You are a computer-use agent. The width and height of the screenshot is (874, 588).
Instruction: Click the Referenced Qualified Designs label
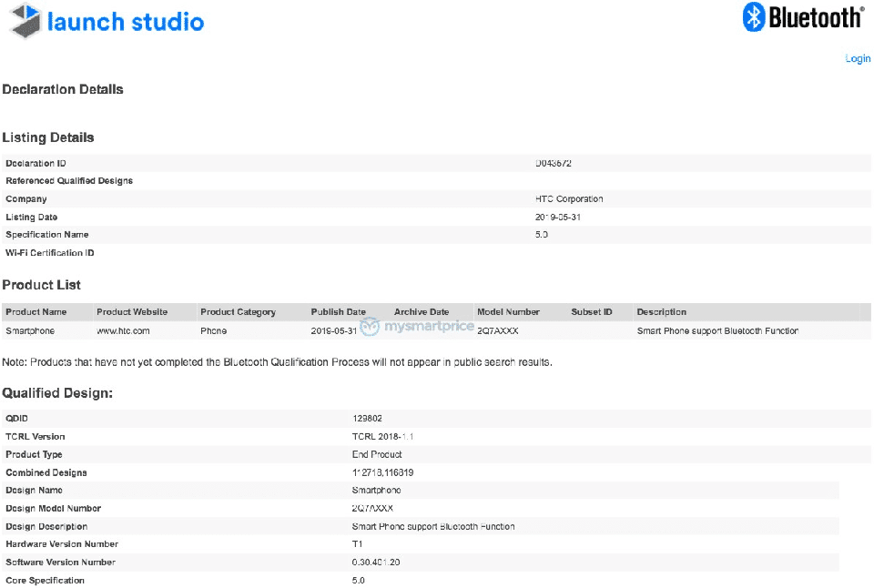tap(69, 180)
